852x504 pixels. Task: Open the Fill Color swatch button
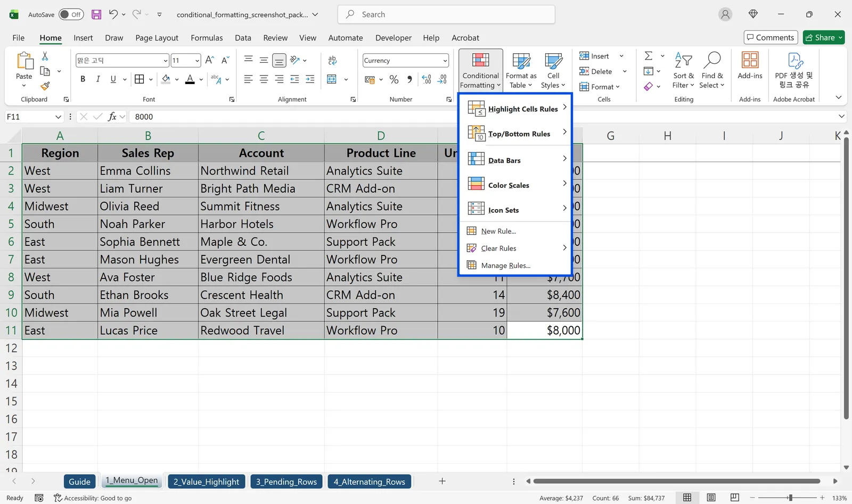click(166, 79)
